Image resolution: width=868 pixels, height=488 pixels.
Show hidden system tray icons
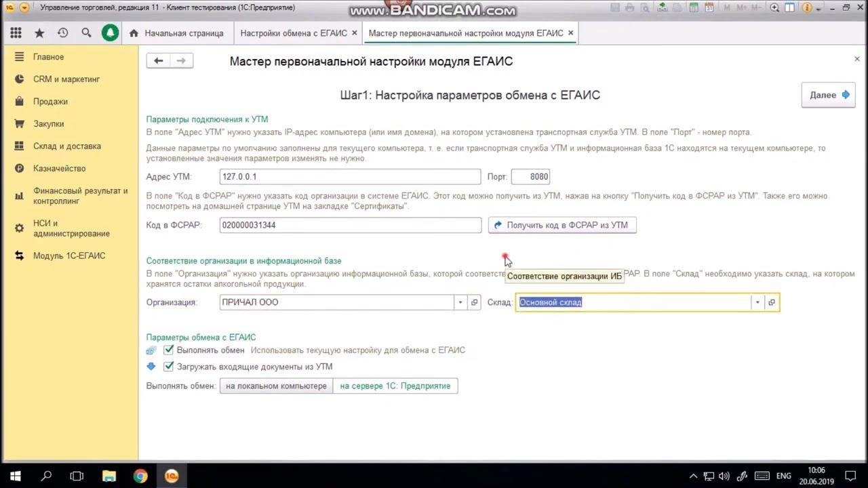[x=693, y=476]
